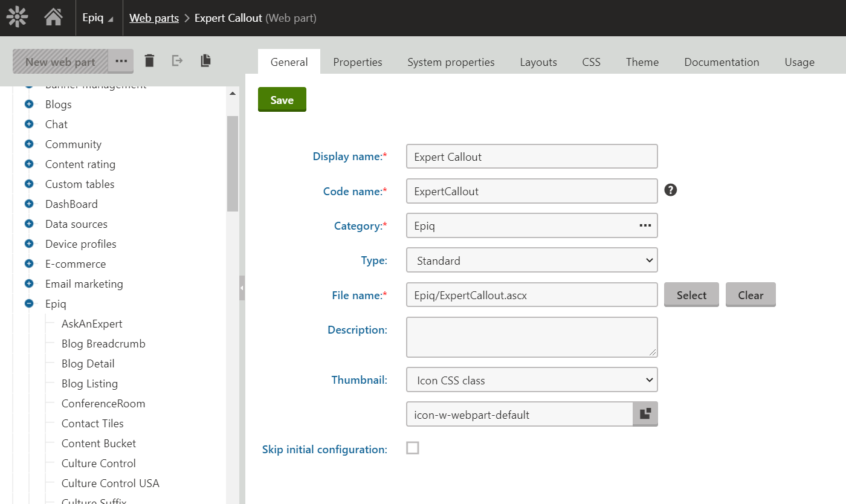Open the icon CSS class picker button
This screenshot has height=504, width=846.
click(x=645, y=414)
